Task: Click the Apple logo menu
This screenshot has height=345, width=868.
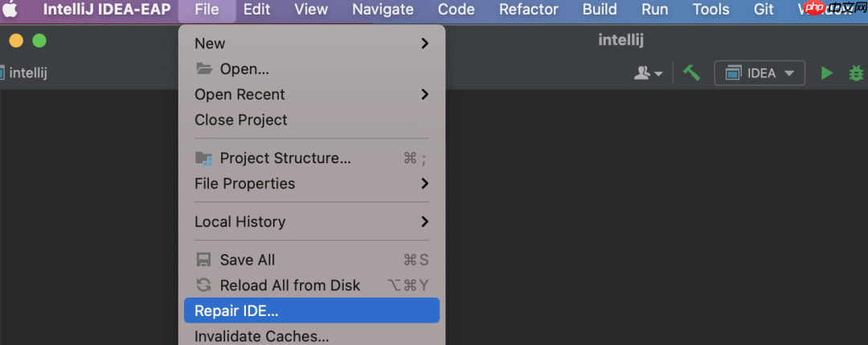Action: point(11,10)
